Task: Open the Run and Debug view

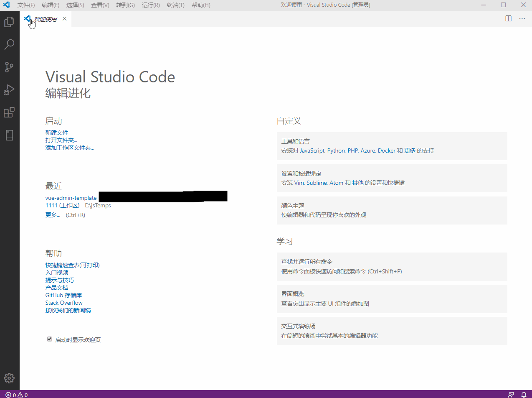Action: pyautogui.click(x=9, y=89)
